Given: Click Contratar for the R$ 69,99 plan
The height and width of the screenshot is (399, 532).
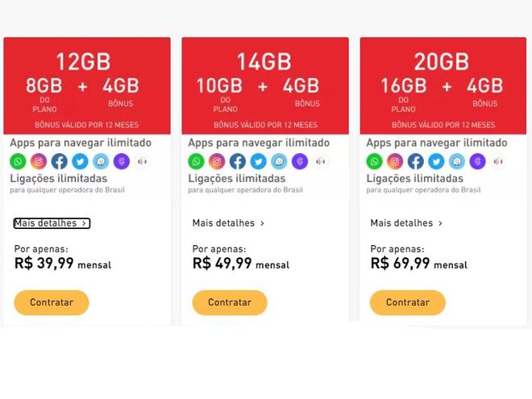Looking at the screenshot, I should [408, 302].
